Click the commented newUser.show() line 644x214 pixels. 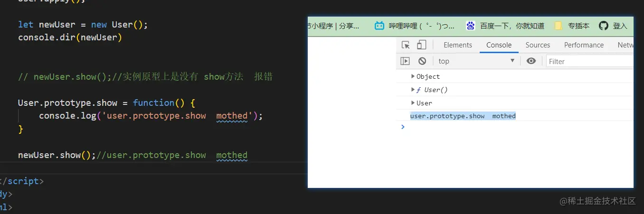(145, 76)
